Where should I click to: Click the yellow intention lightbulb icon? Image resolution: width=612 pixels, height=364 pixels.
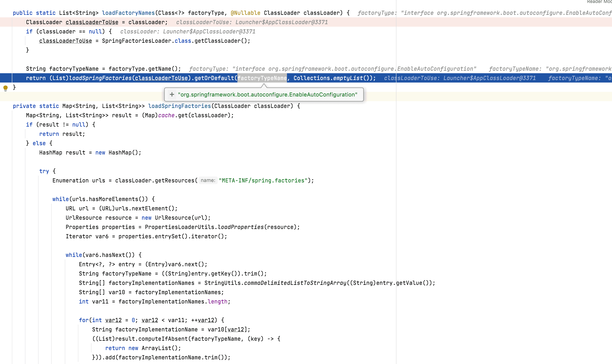[5, 88]
